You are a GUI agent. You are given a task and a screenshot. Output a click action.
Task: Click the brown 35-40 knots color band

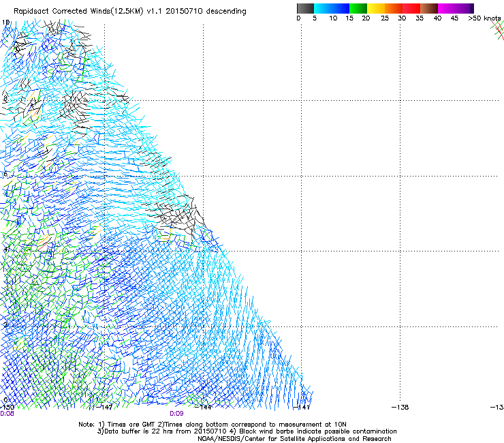429,8
